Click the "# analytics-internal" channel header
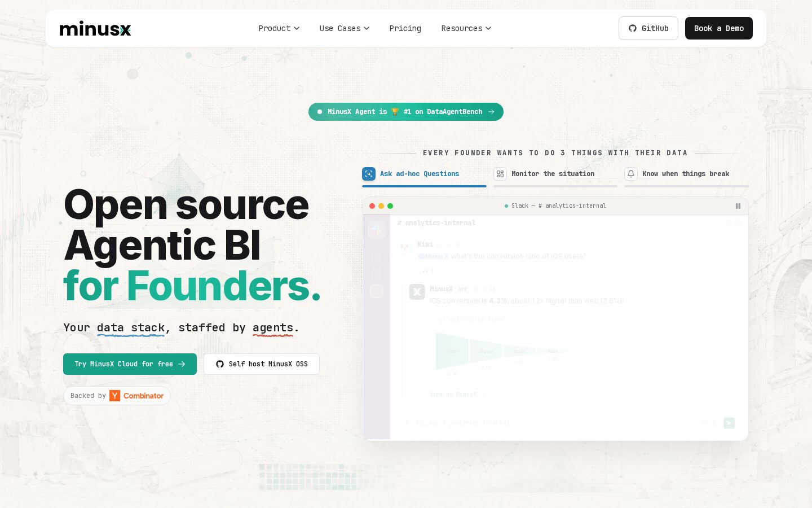Viewport: 812px width, 508px height. 436,223
